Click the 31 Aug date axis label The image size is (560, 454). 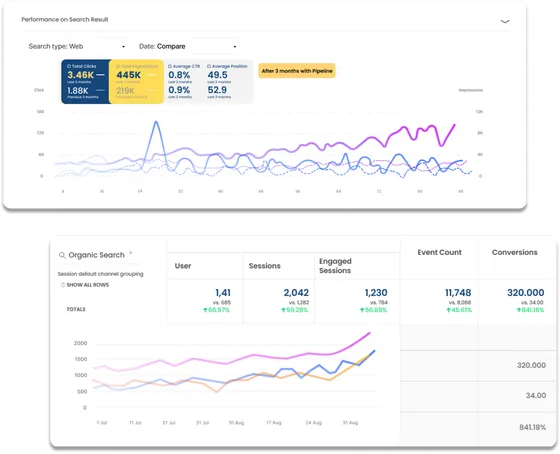point(350,423)
